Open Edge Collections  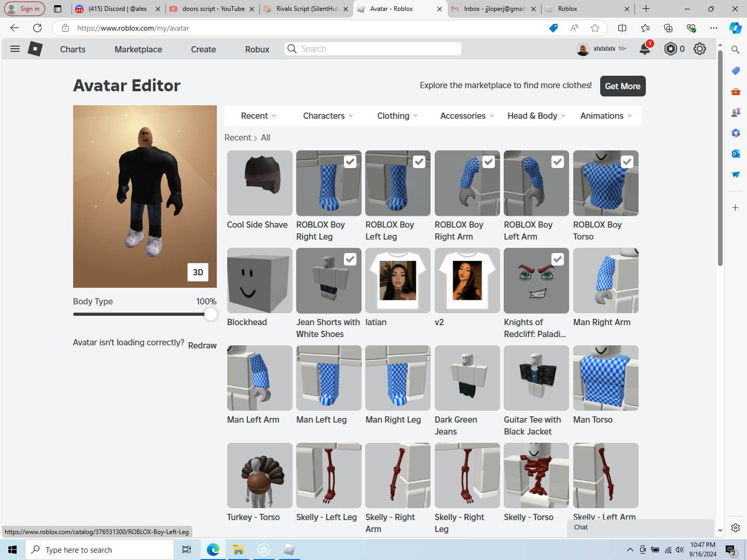(668, 28)
